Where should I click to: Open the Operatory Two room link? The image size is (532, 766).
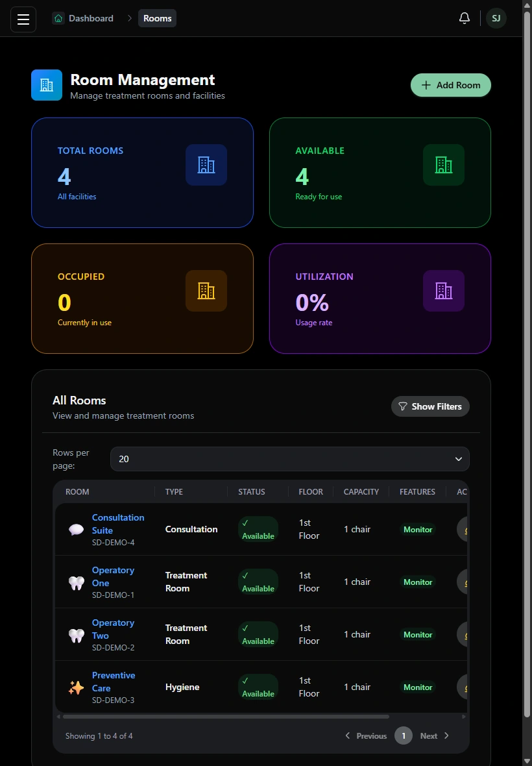click(x=113, y=629)
